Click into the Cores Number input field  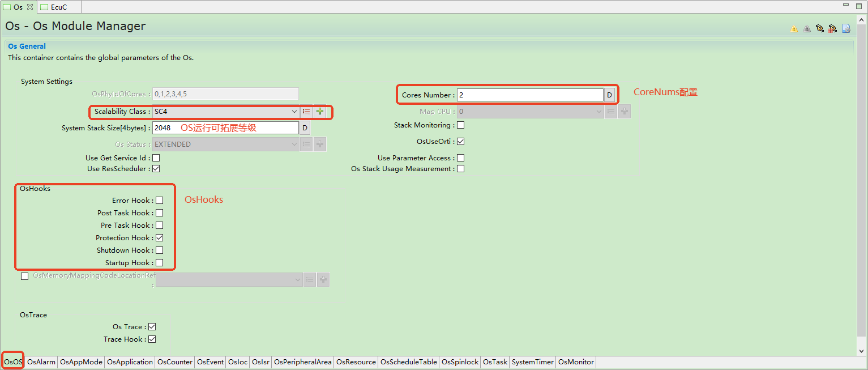point(529,95)
